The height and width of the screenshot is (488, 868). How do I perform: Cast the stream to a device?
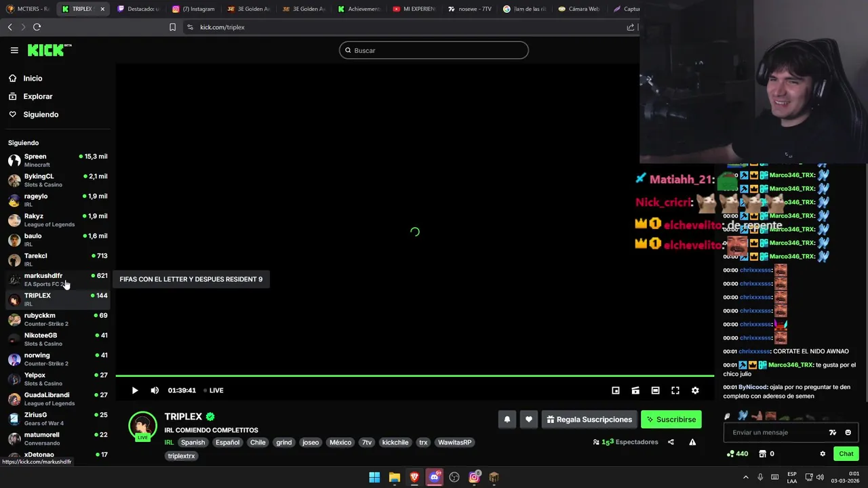point(635,390)
